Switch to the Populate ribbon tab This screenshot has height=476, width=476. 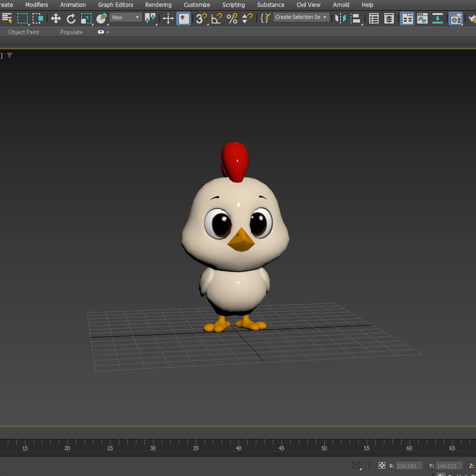[71, 32]
